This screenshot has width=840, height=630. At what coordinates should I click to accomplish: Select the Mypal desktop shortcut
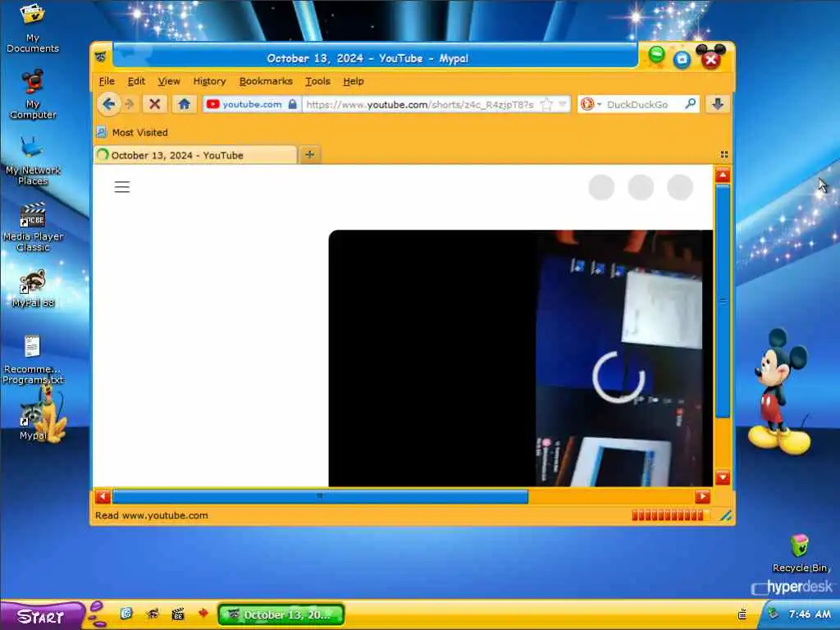click(33, 421)
